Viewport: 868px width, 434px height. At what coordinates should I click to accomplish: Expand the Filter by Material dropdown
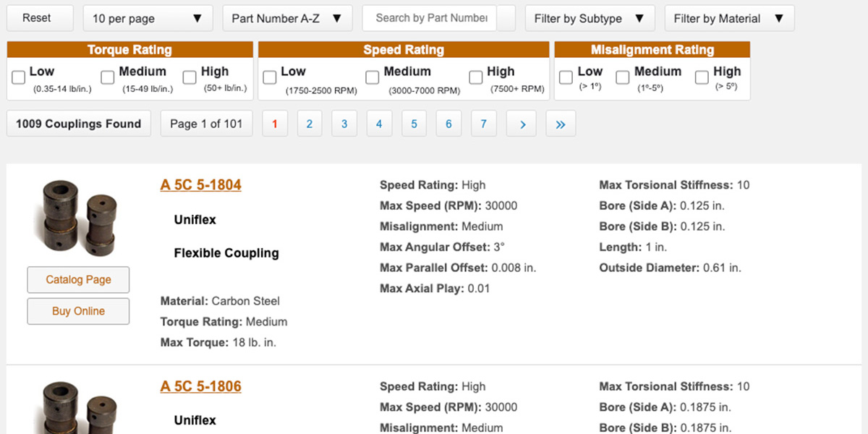tap(729, 18)
